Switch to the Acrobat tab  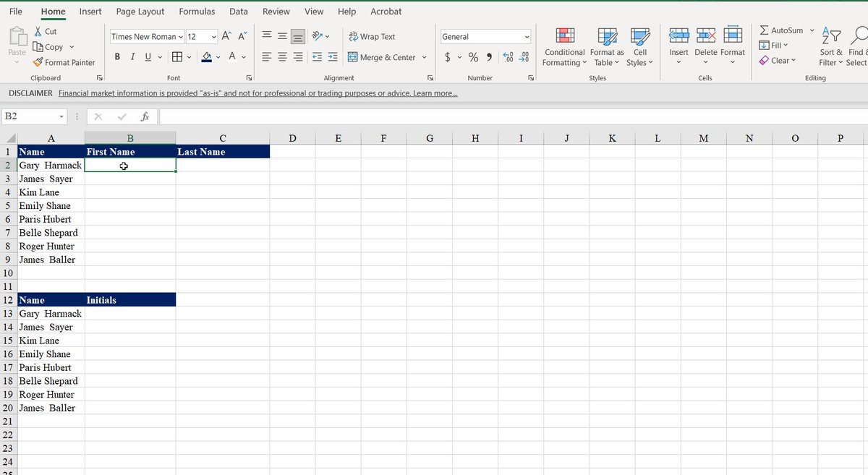[386, 12]
